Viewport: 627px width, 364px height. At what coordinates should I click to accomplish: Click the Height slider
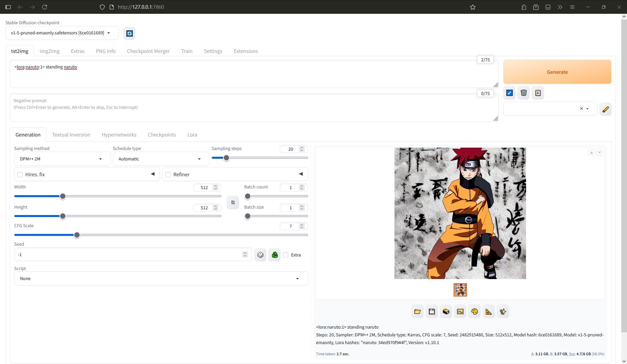118,216
